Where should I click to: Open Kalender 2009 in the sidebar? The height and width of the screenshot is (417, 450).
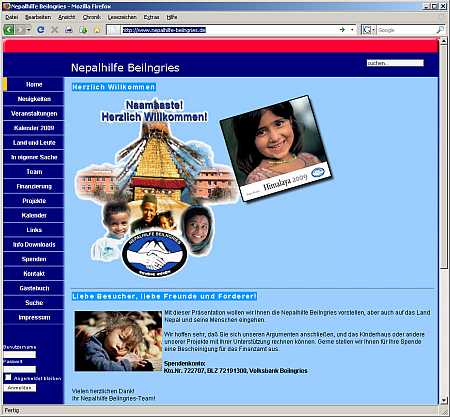coord(34,128)
